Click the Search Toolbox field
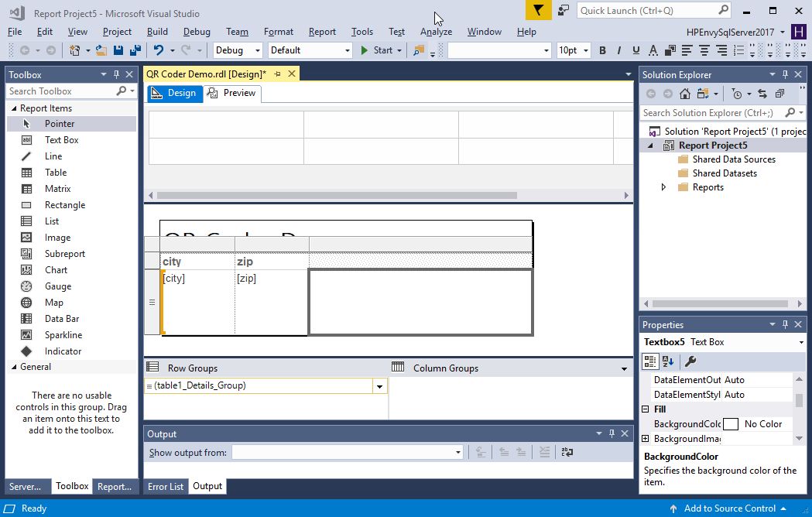The image size is (812, 517). click(x=62, y=91)
